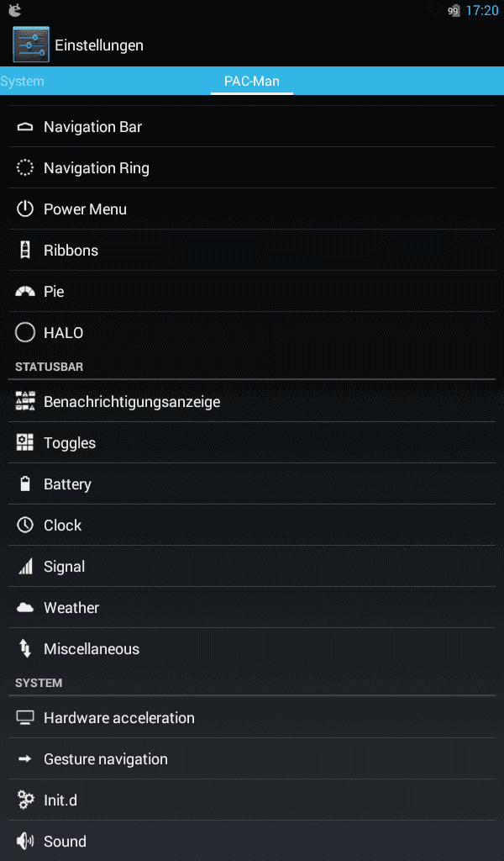Tap the HALO circle icon
The height and width of the screenshot is (861, 504).
25,332
